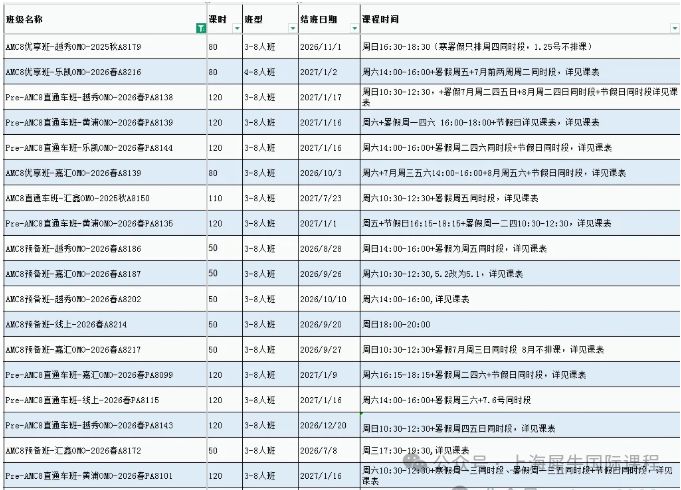This screenshot has width=681, height=490.
Task: Click end date 2026/7/8 cell
Action: (329, 450)
